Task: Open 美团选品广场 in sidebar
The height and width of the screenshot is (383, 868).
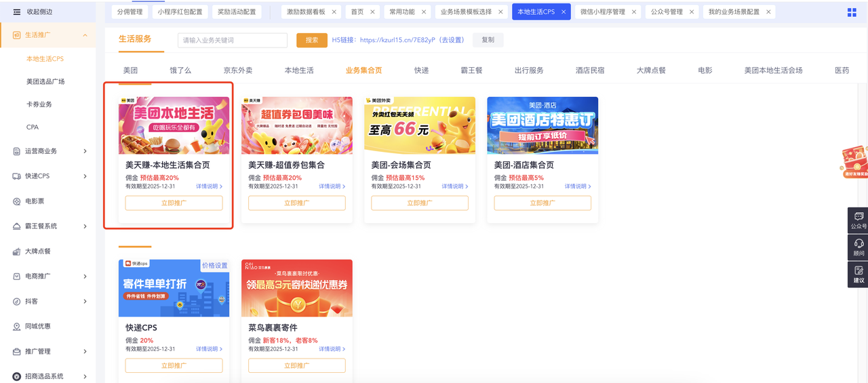Action: (45, 81)
